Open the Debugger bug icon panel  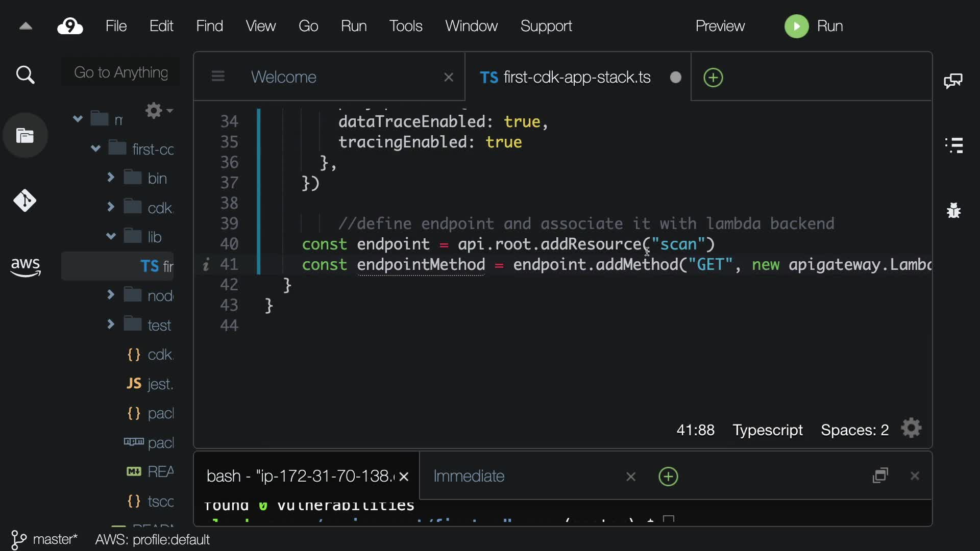point(953,210)
